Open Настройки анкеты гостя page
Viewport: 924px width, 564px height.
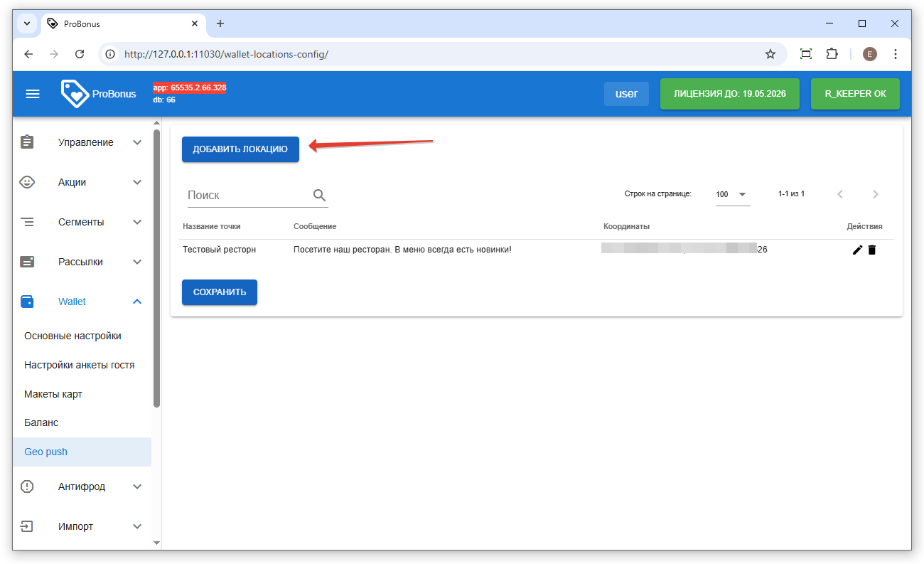[x=79, y=365]
